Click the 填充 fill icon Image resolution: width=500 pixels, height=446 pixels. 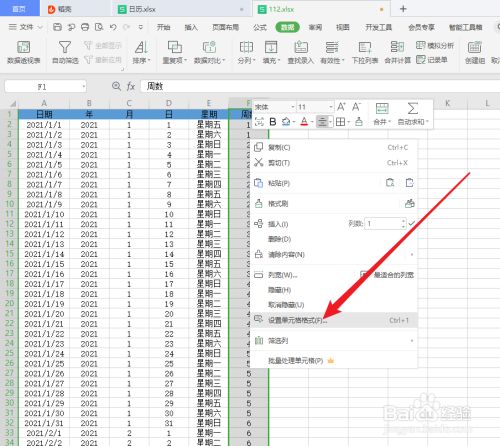click(x=271, y=47)
